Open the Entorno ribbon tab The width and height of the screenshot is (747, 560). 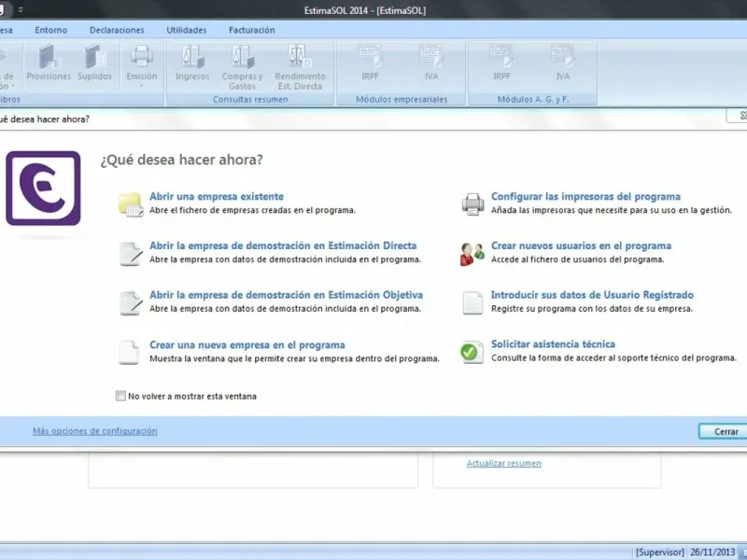coord(51,30)
